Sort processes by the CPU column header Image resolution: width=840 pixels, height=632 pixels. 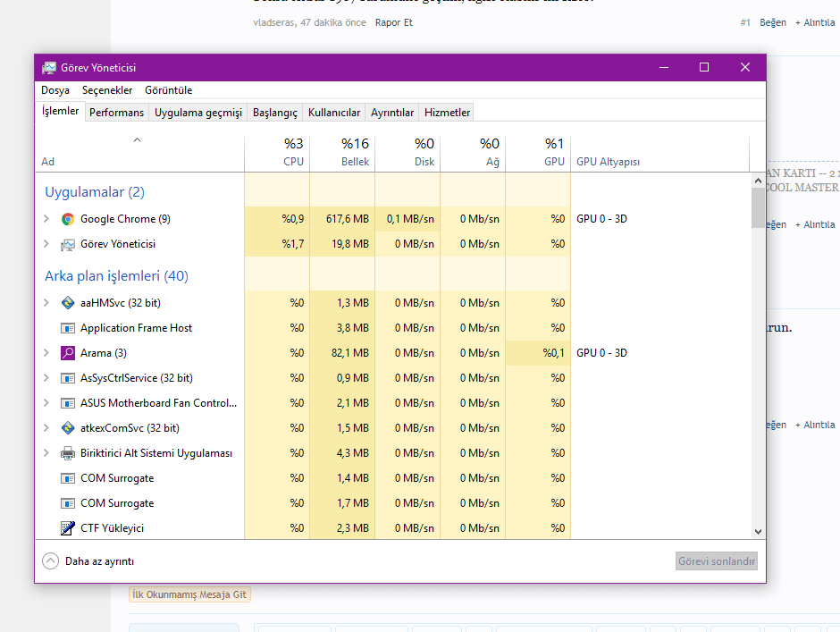click(x=277, y=153)
